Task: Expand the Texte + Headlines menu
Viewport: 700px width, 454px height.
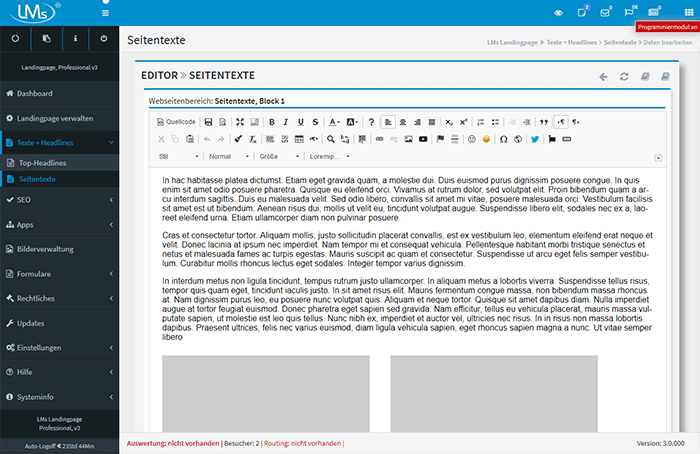Action: click(59, 142)
